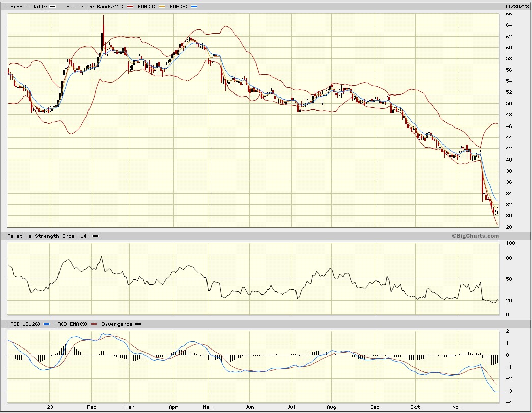Click the 80 label on the RSI axis
Image resolution: width=532 pixels, height=413 pixels.
pos(509,258)
